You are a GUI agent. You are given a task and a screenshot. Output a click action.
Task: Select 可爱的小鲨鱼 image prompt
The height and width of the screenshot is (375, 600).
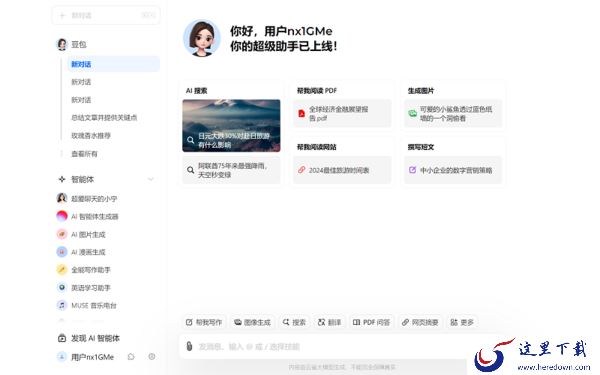pos(453,113)
